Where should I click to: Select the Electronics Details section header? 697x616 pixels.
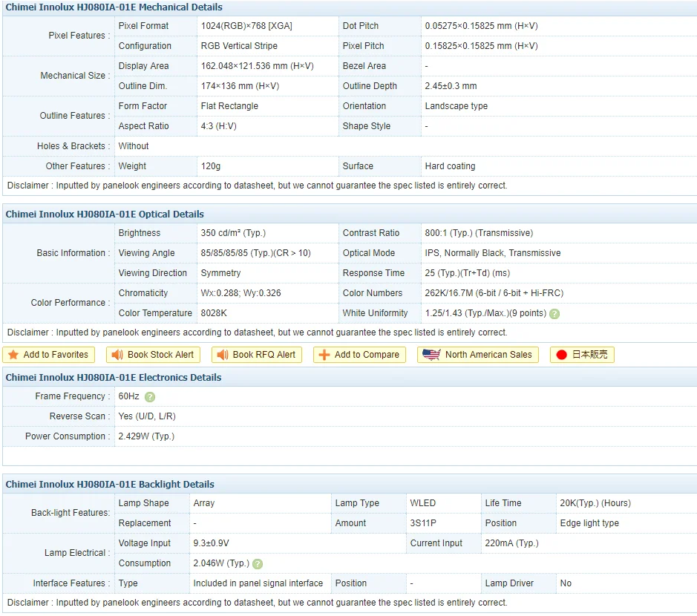click(x=114, y=377)
